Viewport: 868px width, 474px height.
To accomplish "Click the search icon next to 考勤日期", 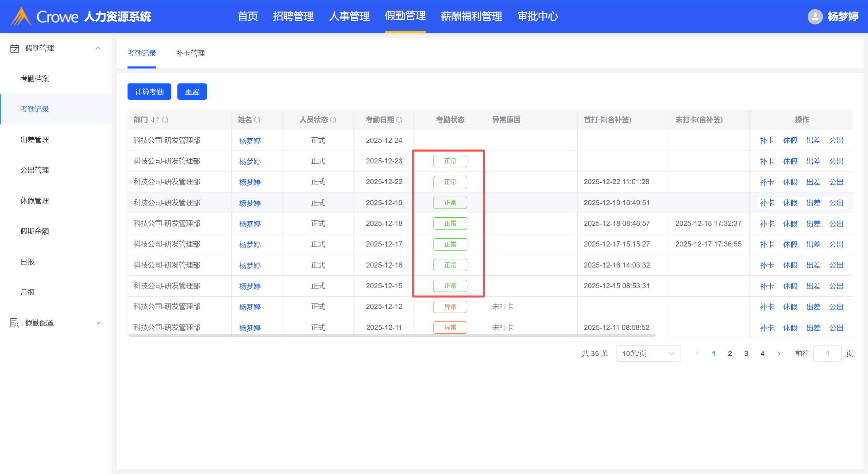I will pos(399,120).
